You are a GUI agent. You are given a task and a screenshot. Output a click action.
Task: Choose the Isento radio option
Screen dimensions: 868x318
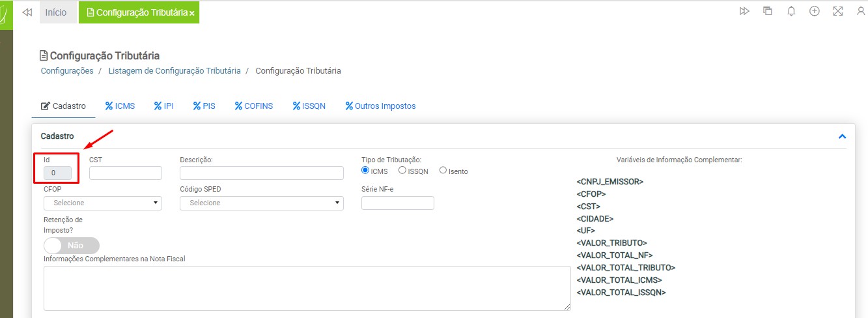click(443, 171)
